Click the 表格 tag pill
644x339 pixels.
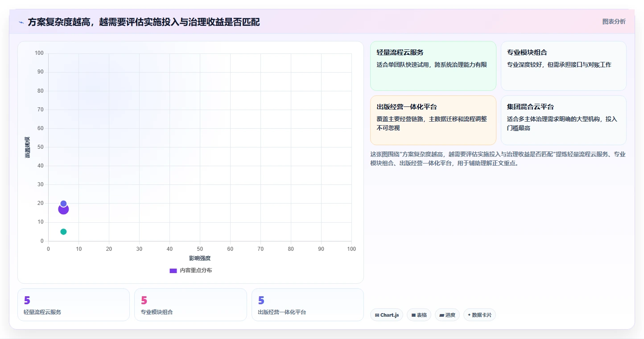(419, 315)
